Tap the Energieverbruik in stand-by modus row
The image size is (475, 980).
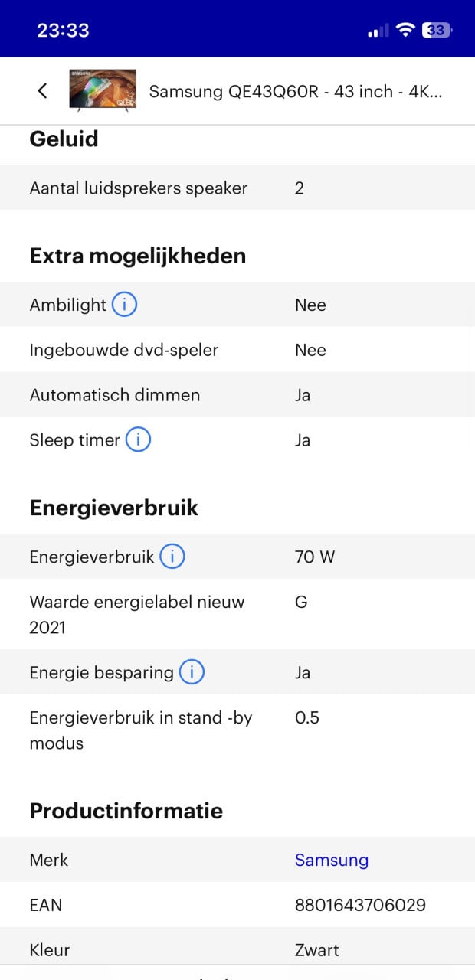click(x=237, y=730)
